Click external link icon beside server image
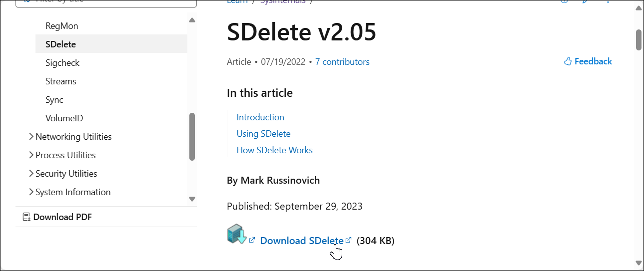644x271 pixels. coord(252,240)
